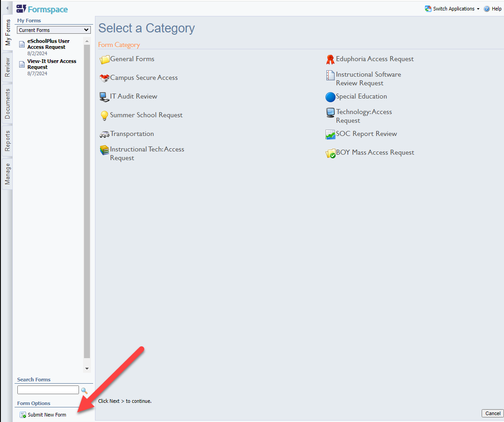Open Campus Secure Access gift box icon
Image resolution: width=504 pixels, height=422 pixels.
coord(105,78)
